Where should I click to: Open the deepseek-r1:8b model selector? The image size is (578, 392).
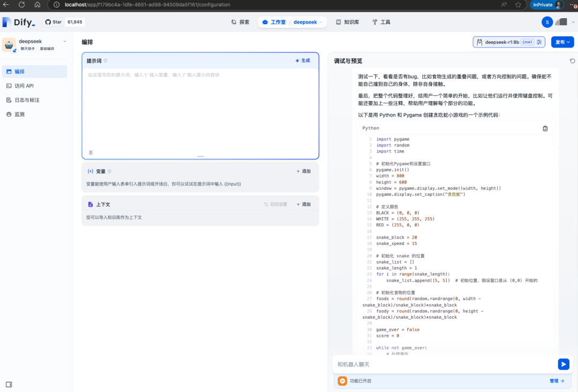click(509, 42)
